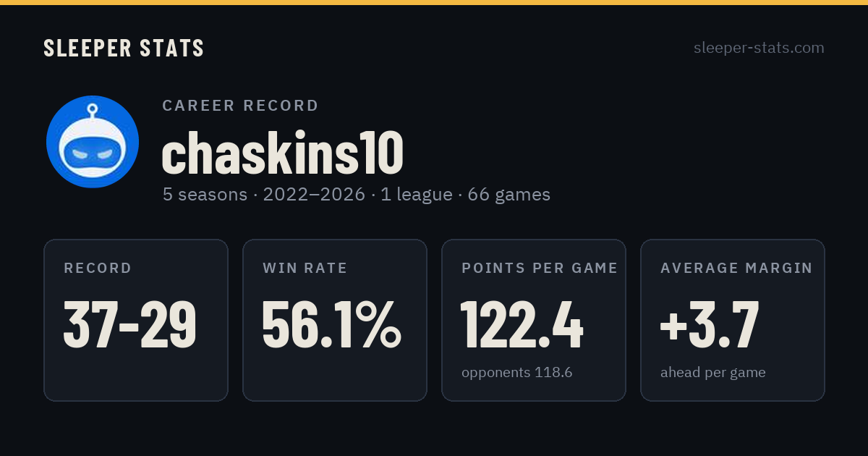Open the Win Rate 56.1% card
868x456 pixels.
(x=335, y=320)
